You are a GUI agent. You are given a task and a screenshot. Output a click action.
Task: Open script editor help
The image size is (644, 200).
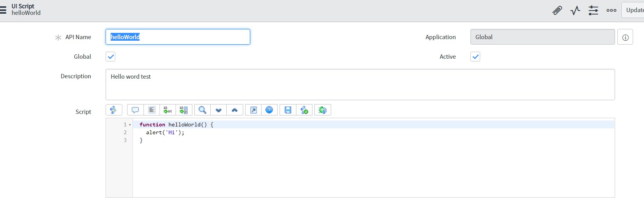(269, 110)
